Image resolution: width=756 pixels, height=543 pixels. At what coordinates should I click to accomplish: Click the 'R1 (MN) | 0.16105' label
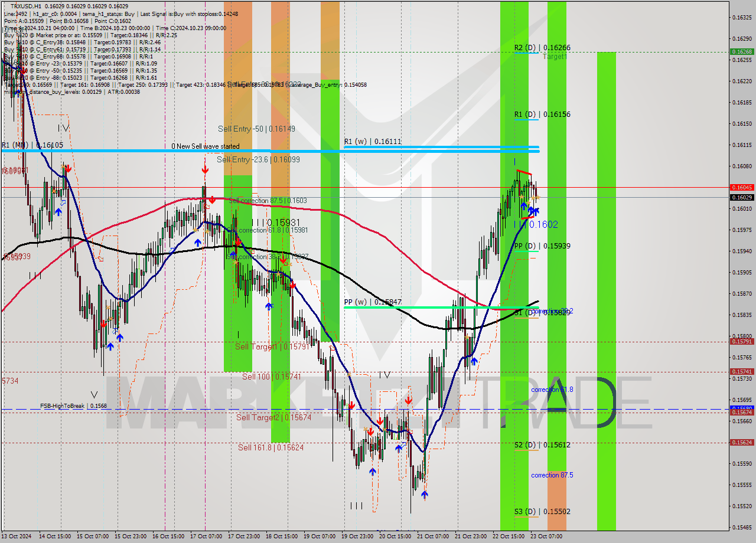pyautogui.click(x=32, y=145)
